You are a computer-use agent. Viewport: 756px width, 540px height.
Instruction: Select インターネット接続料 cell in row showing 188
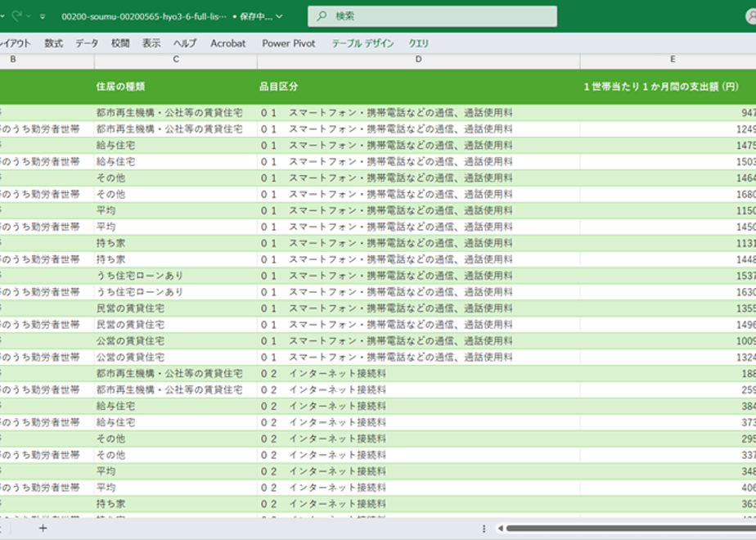coord(419,374)
